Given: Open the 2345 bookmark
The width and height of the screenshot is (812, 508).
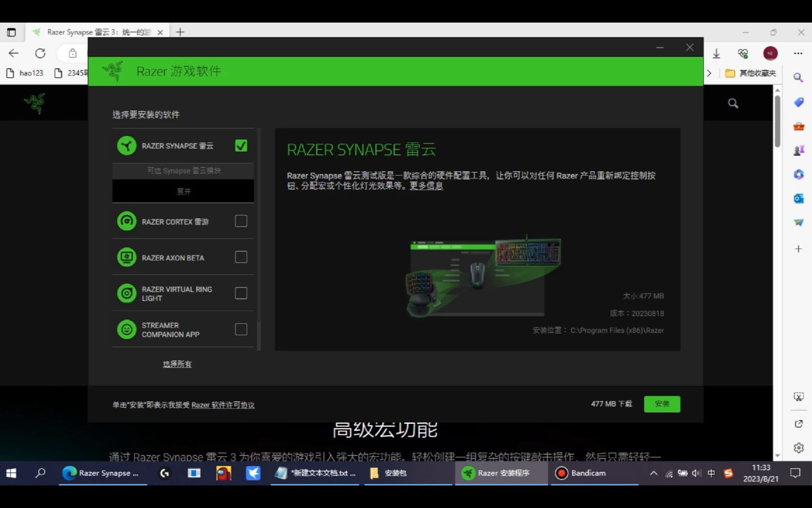Looking at the screenshot, I should pos(71,73).
